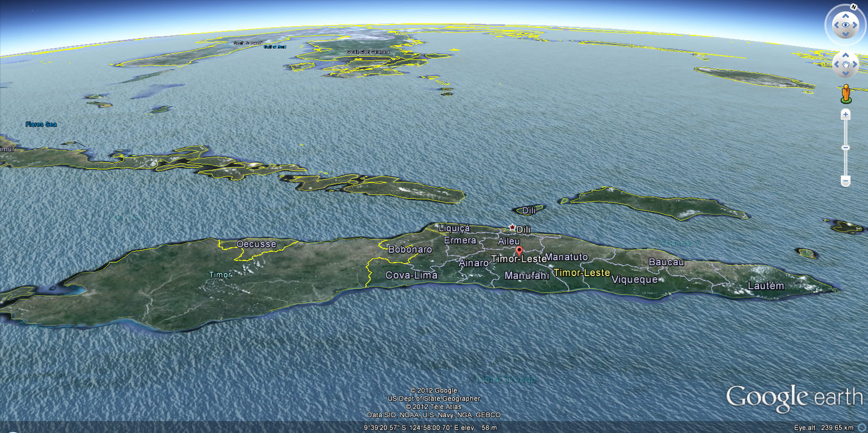Image resolution: width=868 pixels, height=433 pixels.
Task: Reset north using the N compass marker
Action: (x=853, y=7)
